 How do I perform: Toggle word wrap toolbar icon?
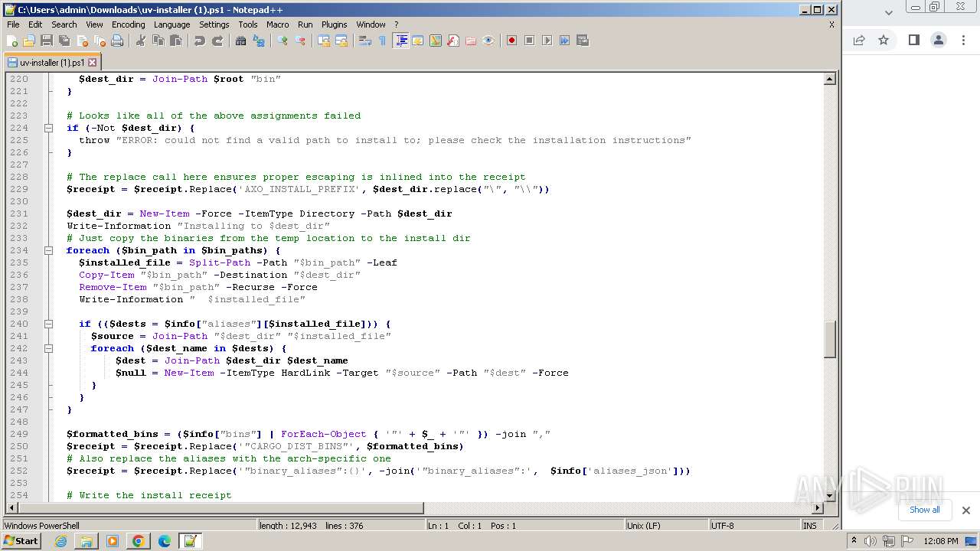coord(364,41)
